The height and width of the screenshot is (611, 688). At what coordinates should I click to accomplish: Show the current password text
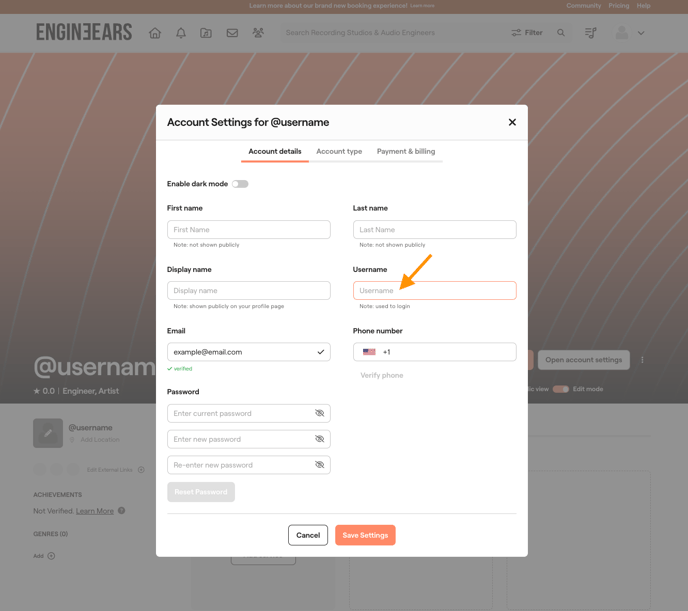(x=320, y=413)
